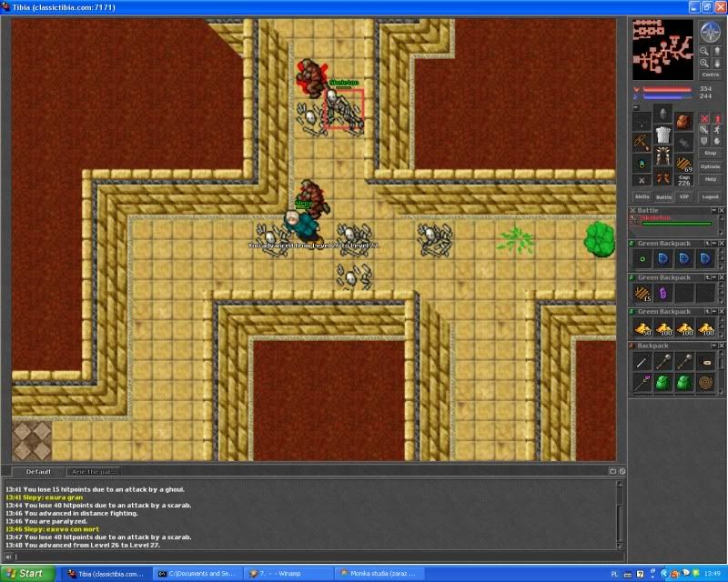Collapse the inventory equipment panel
This screenshot has height=582, width=728.
coord(635,107)
